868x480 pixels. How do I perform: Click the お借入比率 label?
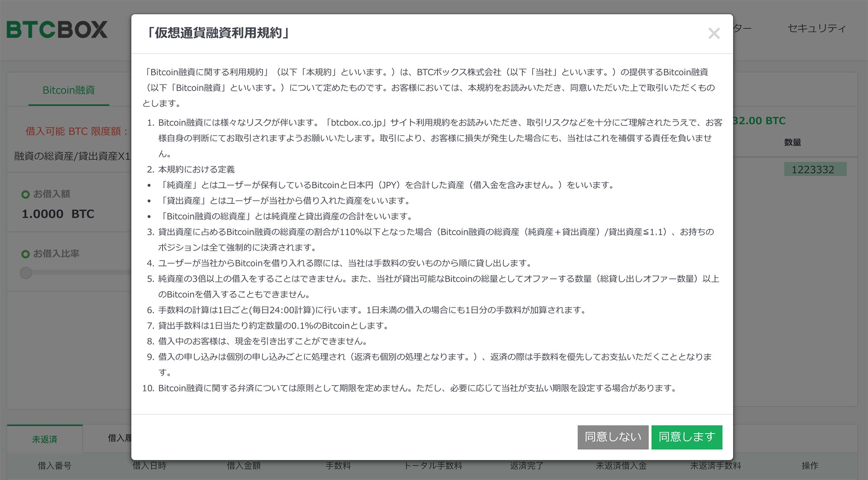(56, 254)
